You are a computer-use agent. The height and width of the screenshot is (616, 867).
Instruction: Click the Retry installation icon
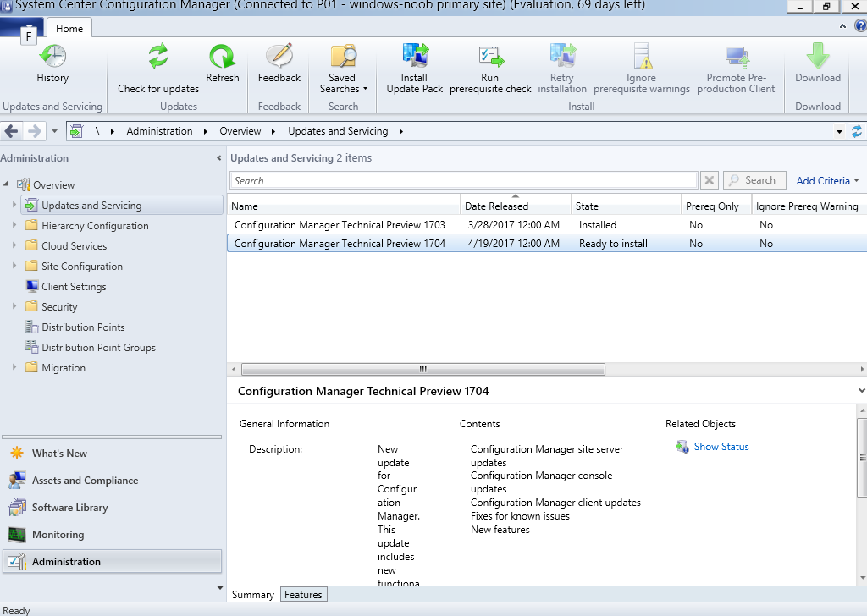(x=562, y=56)
